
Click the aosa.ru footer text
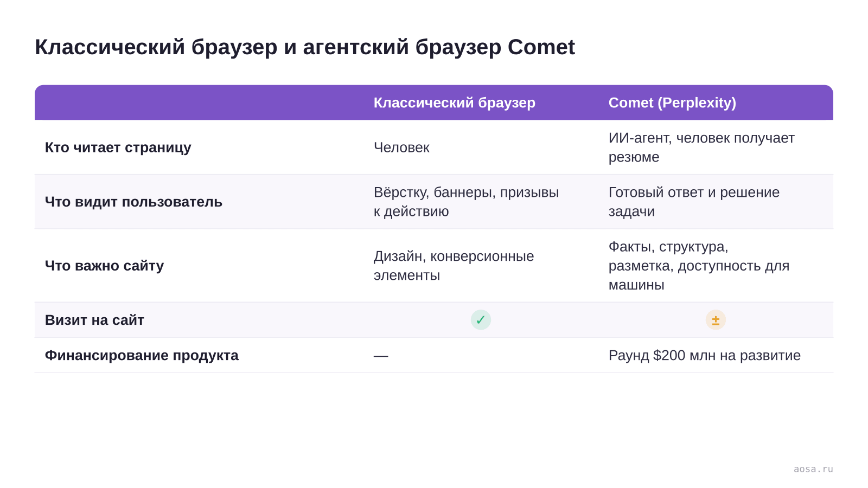pos(813,469)
